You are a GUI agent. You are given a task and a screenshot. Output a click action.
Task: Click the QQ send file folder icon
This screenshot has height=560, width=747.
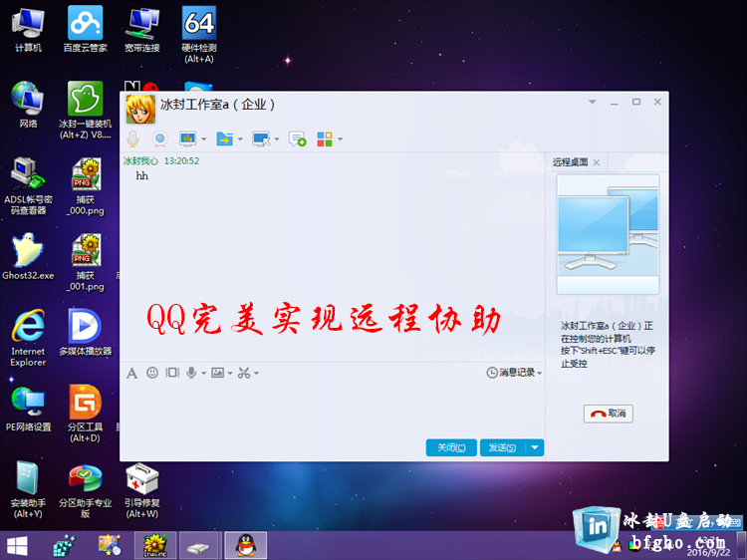coord(224,139)
